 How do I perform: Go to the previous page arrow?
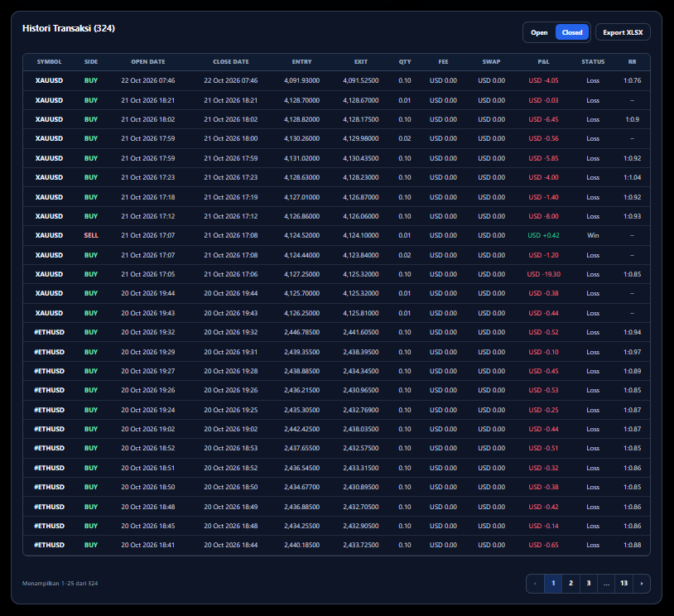point(535,584)
